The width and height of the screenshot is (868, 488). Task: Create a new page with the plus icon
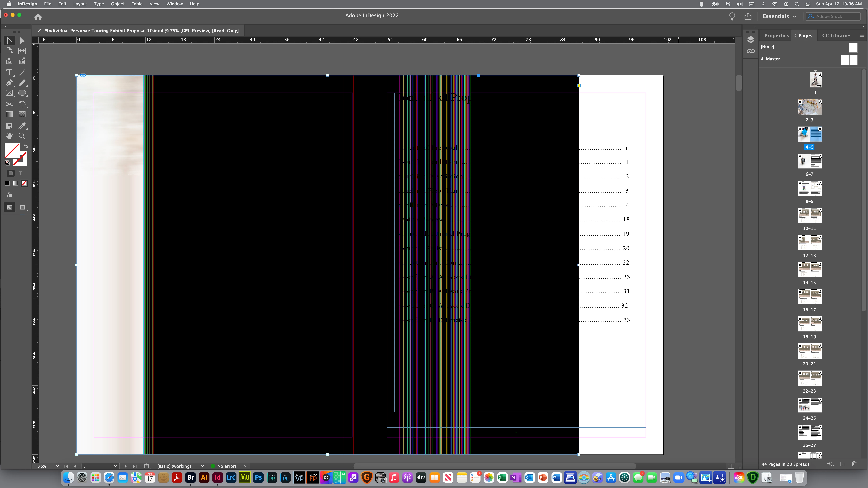[843, 464]
